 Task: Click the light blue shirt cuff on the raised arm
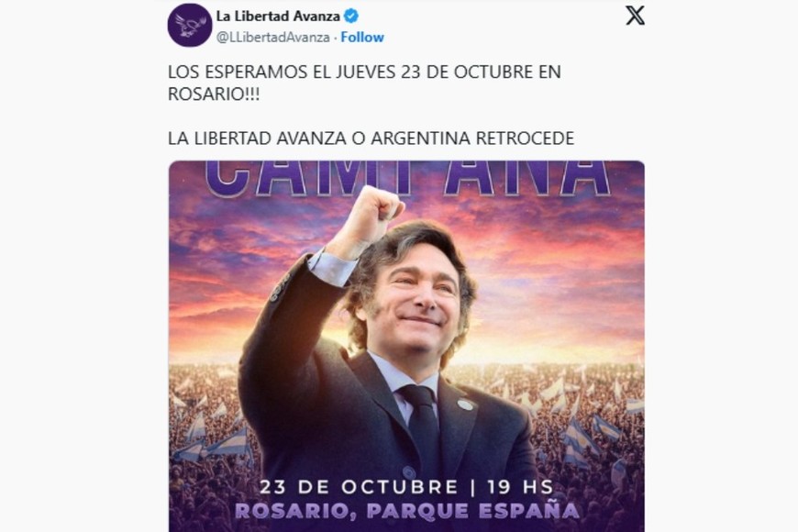tap(330, 267)
